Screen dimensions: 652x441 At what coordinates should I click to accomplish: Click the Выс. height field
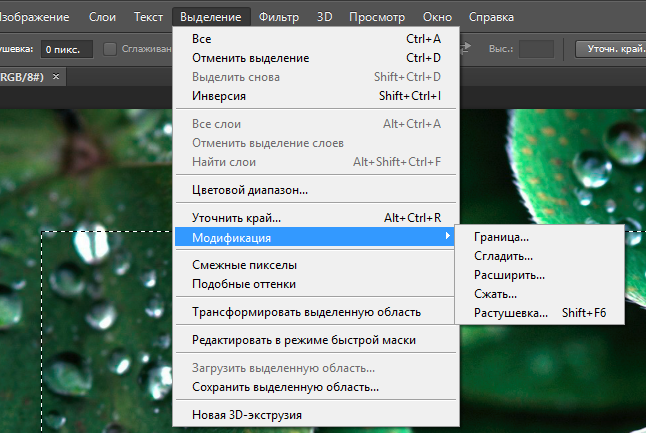(536, 49)
